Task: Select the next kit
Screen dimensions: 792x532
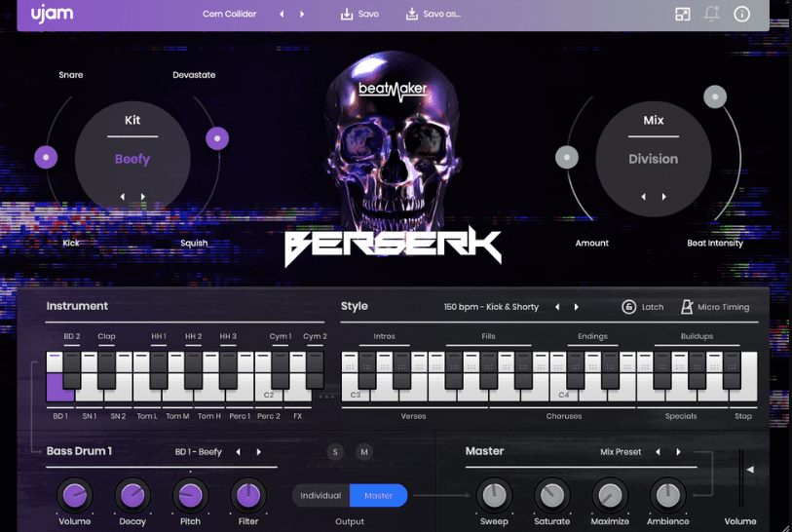Action: (143, 197)
